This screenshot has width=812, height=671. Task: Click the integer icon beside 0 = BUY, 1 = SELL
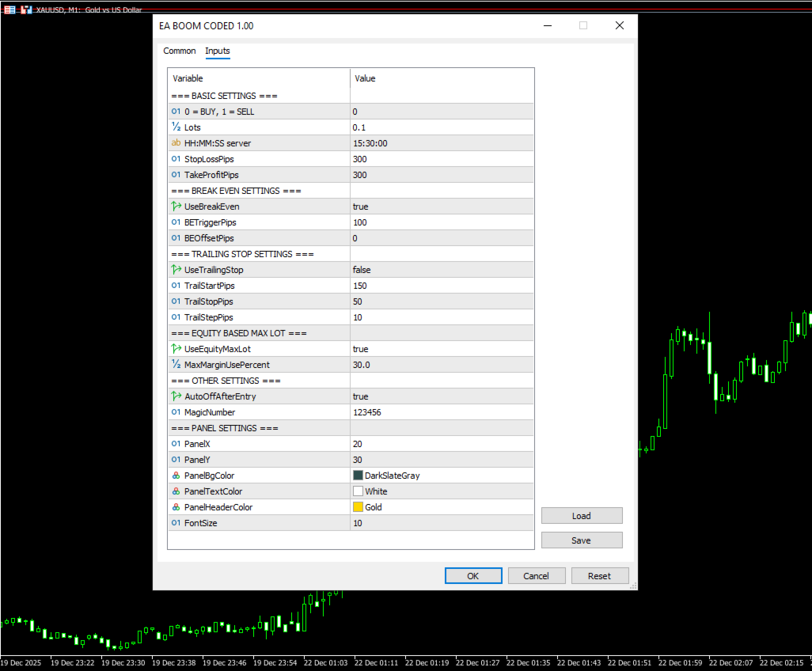[176, 112]
